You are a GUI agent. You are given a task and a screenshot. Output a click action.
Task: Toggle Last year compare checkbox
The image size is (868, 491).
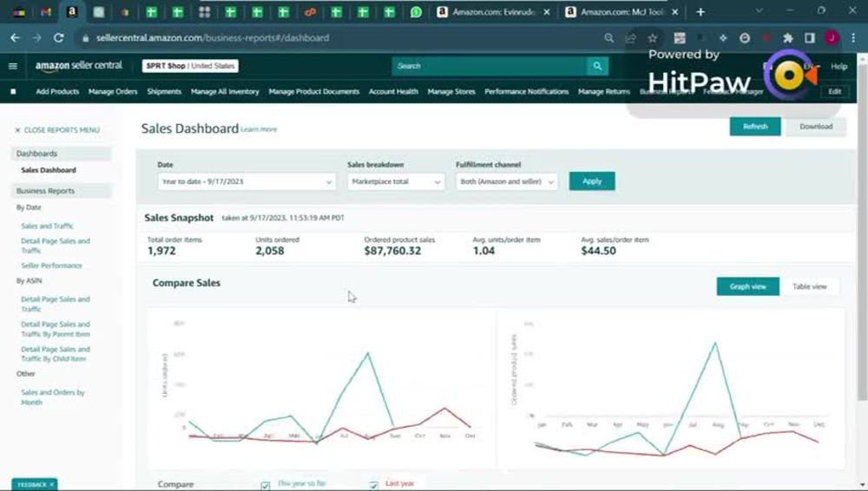(x=373, y=486)
